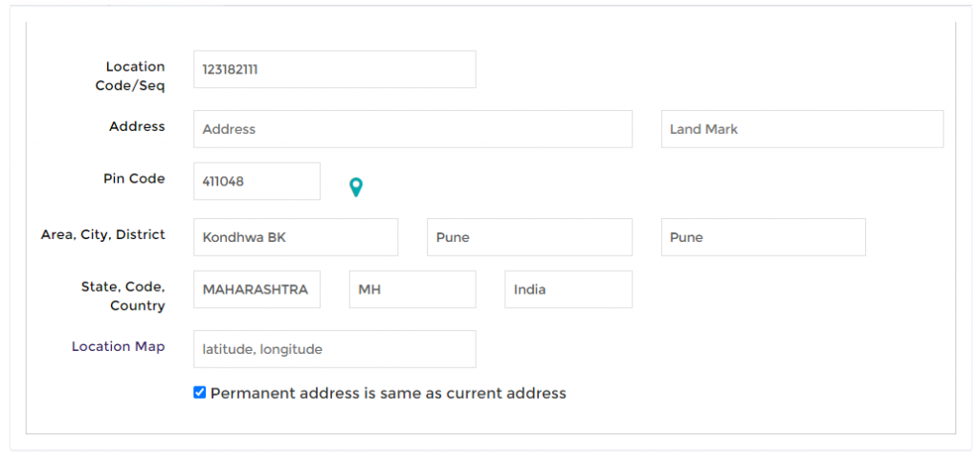Click the latitude, longitude input box

pos(334,349)
